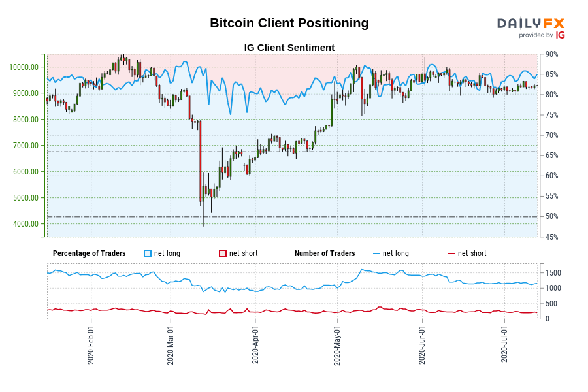Viewport: 588px width, 392px height.
Task: Click the 7000.00 price axis label
Action: coord(26,146)
